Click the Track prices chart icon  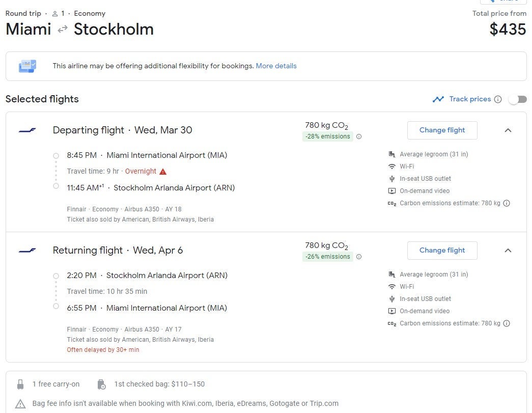click(438, 99)
